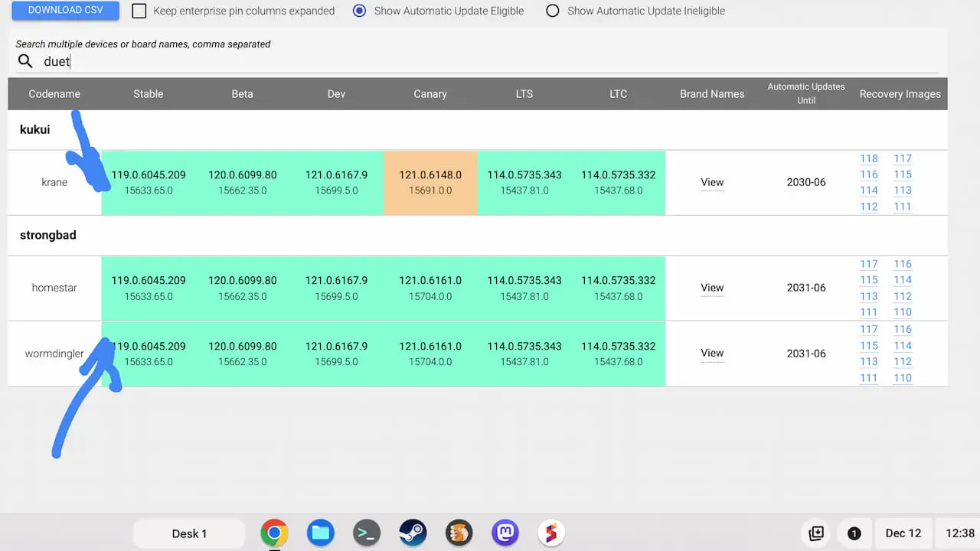Click the Codename column header
This screenshot has width=980, height=551.
click(54, 94)
